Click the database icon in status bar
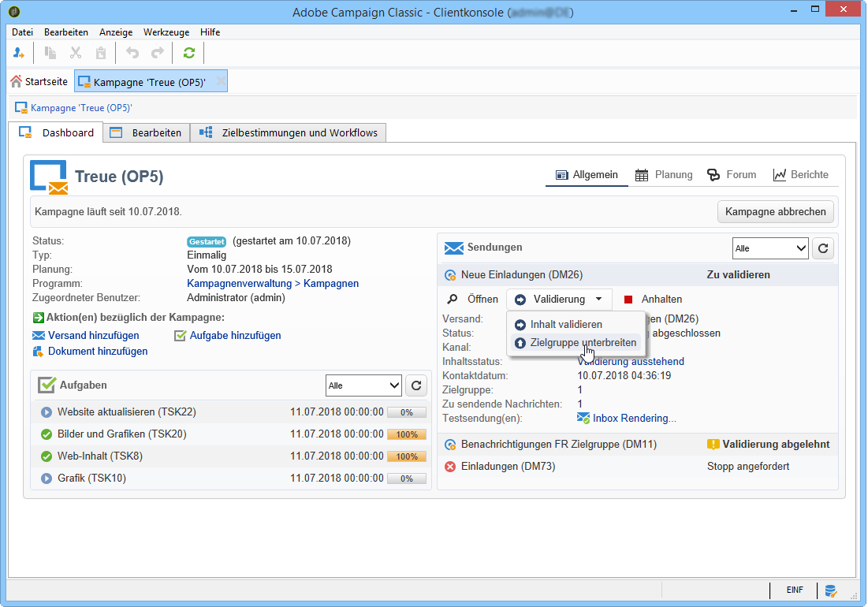Screen dimensions: 868x607 point(830,590)
